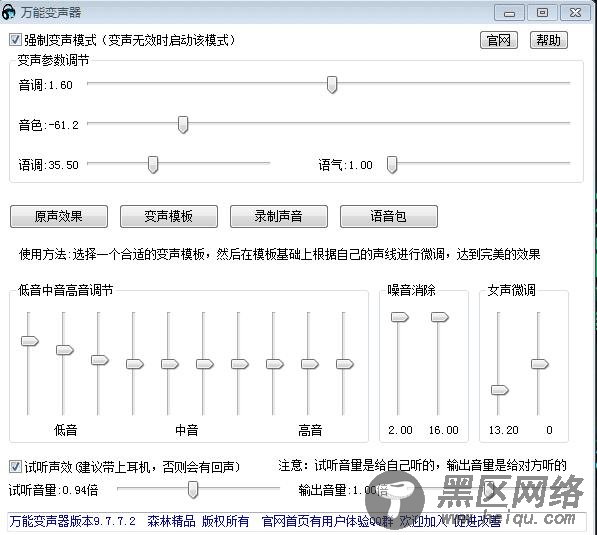
Task: Click the 万能变声器版本9.7.7.2 status text
Action: click(x=73, y=521)
